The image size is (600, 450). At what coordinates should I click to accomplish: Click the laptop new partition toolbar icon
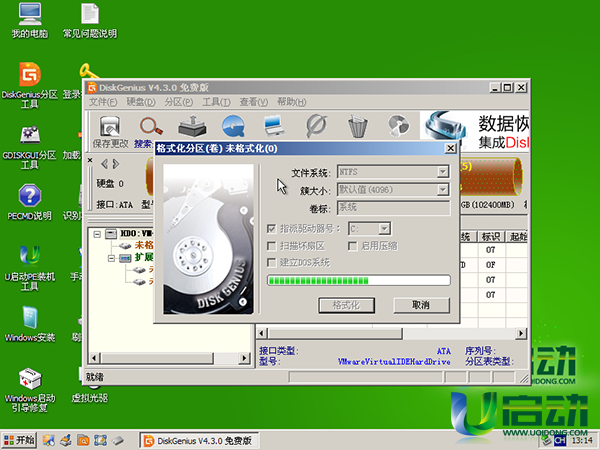274,126
